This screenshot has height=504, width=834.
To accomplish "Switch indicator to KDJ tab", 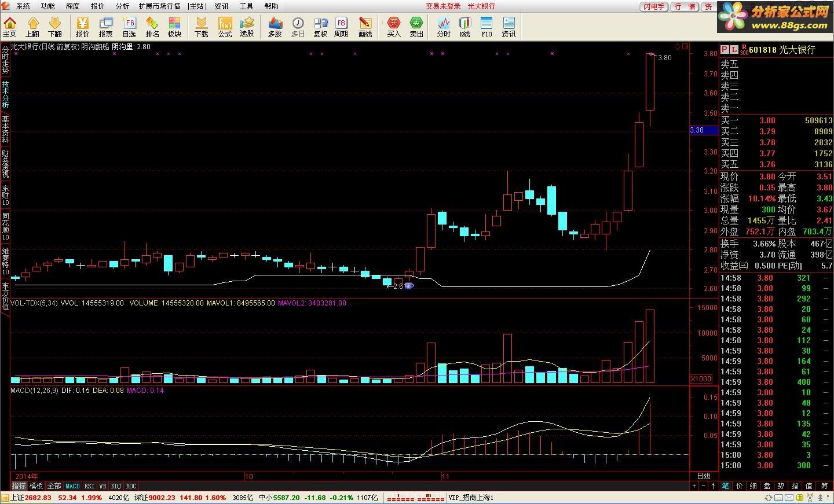I will pos(116,486).
